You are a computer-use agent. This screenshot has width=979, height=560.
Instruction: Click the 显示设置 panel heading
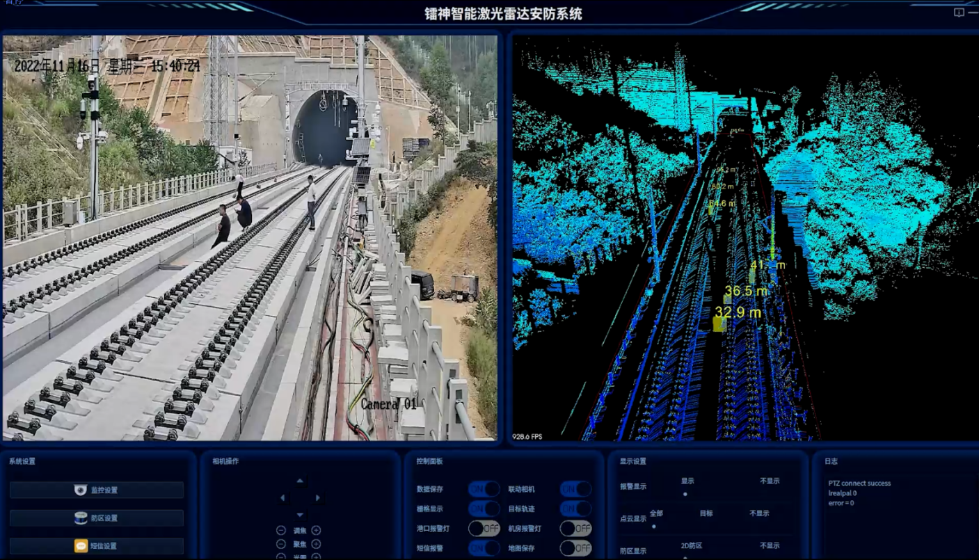point(633,461)
